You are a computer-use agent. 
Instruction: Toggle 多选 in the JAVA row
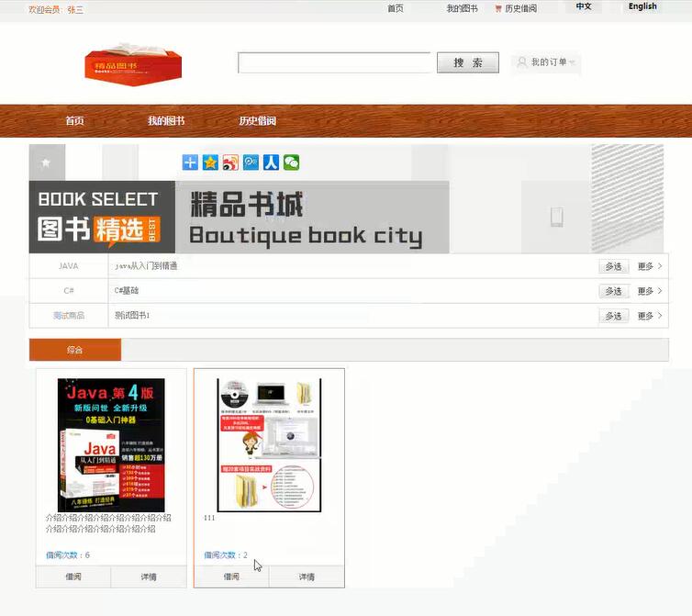613,266
